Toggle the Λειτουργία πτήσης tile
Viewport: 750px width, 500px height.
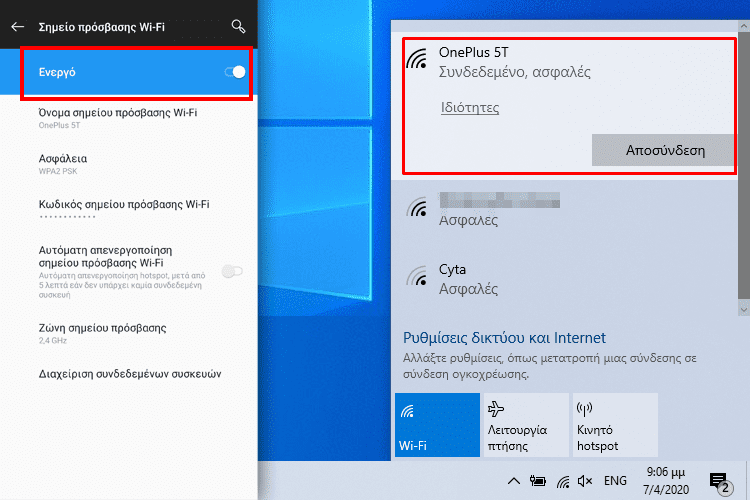click(x=526, y=425)
